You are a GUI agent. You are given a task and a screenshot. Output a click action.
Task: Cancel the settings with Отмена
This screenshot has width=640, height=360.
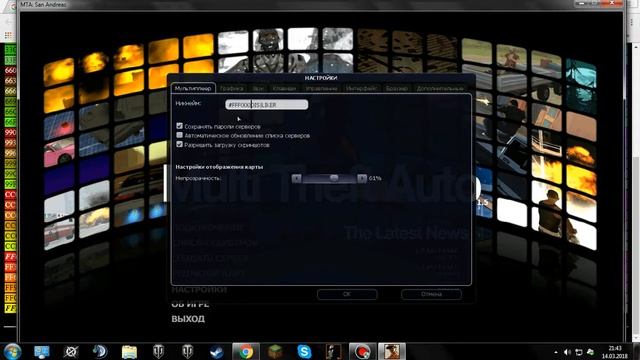[x=431, y=294]
